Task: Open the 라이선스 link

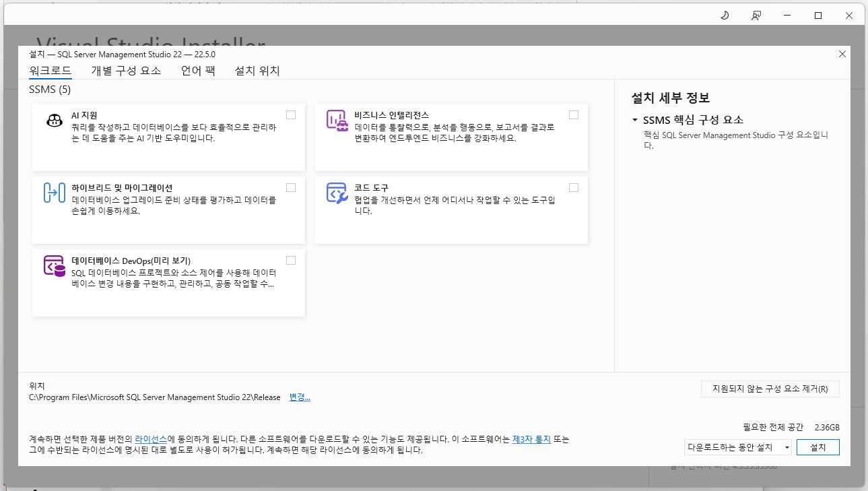Action: tap(151, 439)
